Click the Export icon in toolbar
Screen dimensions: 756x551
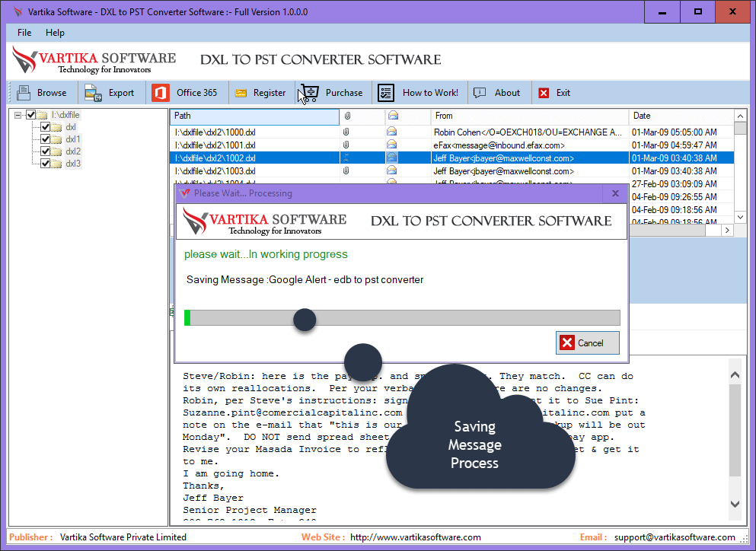(93, 93)
